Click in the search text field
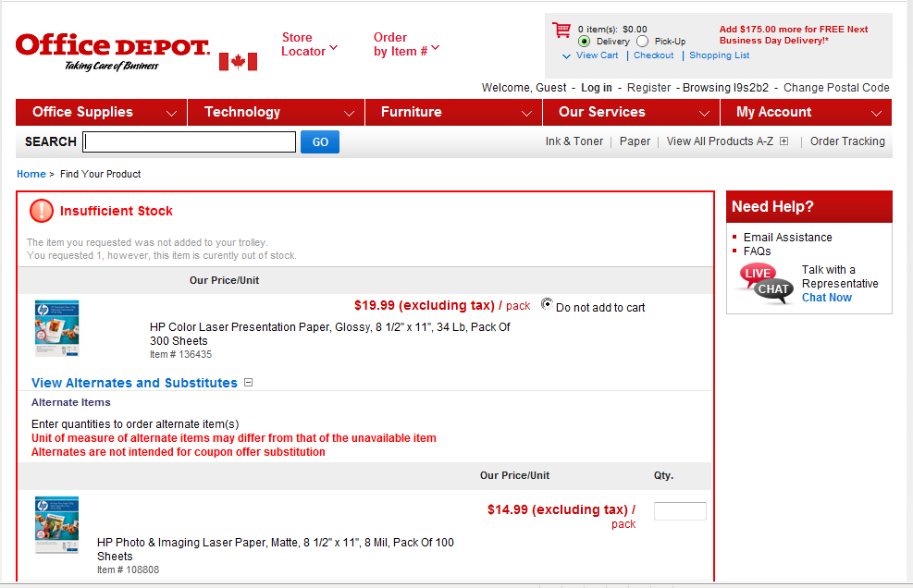 tap(190, 142)
